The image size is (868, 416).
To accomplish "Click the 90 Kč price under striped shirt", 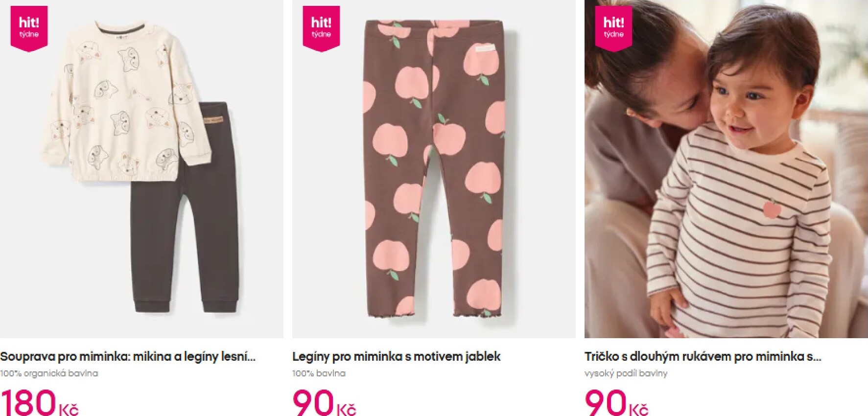I will pyautogui.click(x=616, y=402).
